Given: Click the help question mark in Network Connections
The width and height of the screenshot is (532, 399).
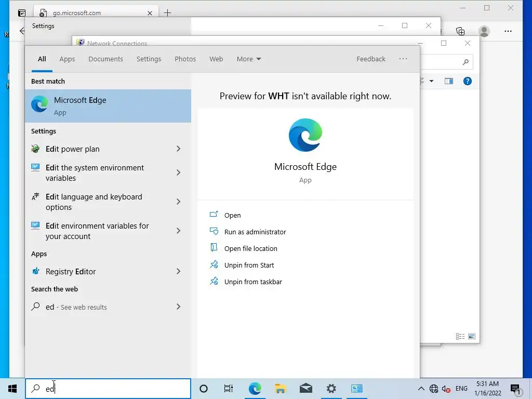Looking at the screenshot, I should coord(467,81).
